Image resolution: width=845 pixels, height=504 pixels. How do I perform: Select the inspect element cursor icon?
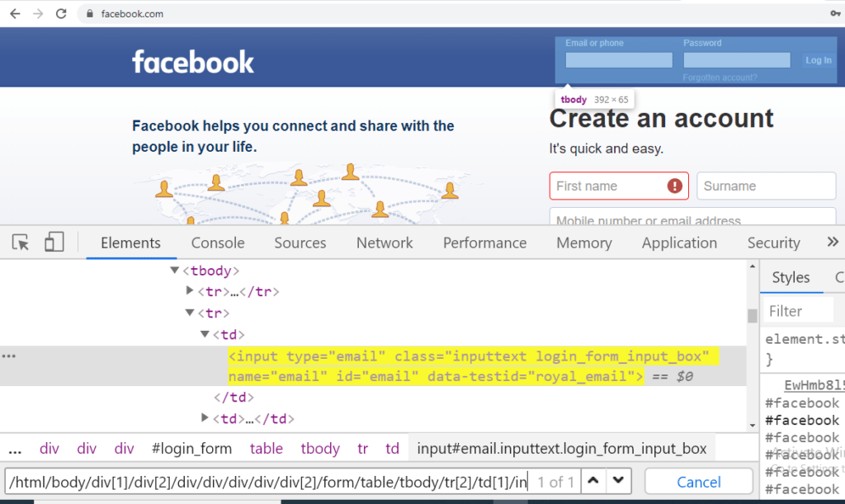(20, 242)
